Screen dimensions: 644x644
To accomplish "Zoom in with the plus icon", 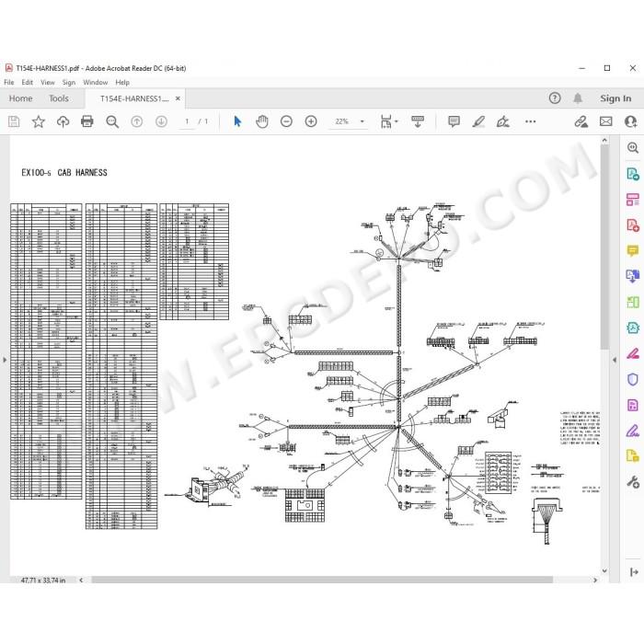I will tap(311, 121).
